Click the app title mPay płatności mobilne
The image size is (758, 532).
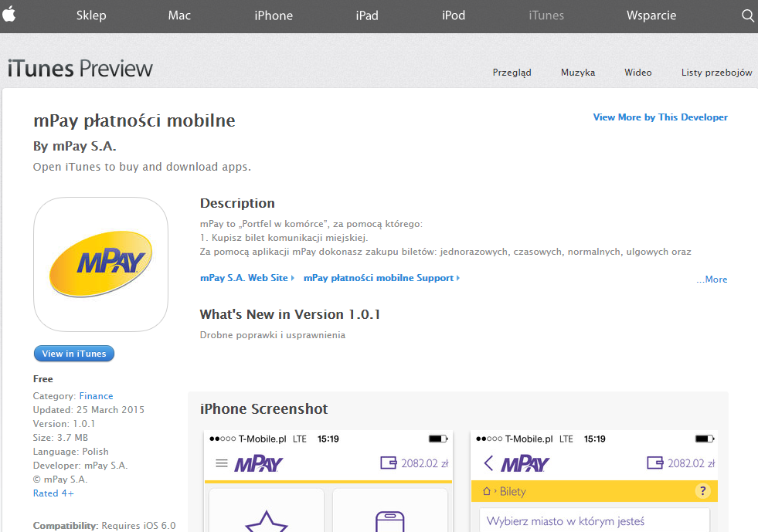click(x=134, y=120)
